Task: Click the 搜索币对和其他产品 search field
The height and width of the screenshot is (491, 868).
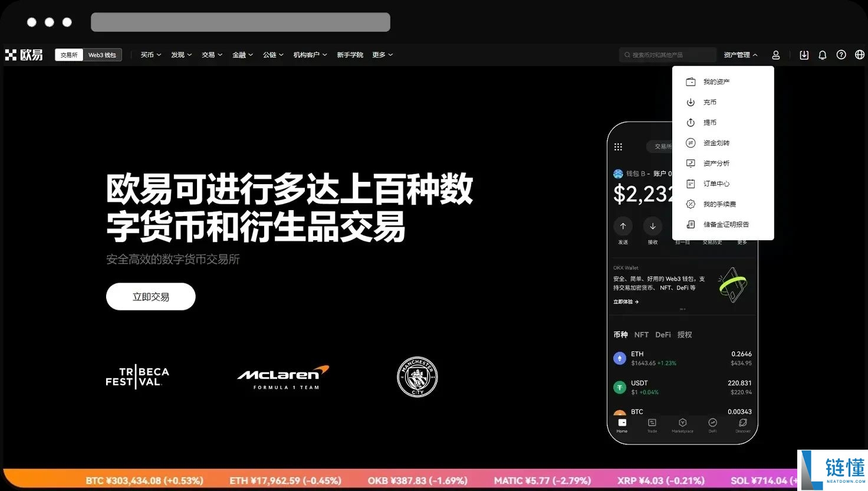Action: tap(668, 54)
